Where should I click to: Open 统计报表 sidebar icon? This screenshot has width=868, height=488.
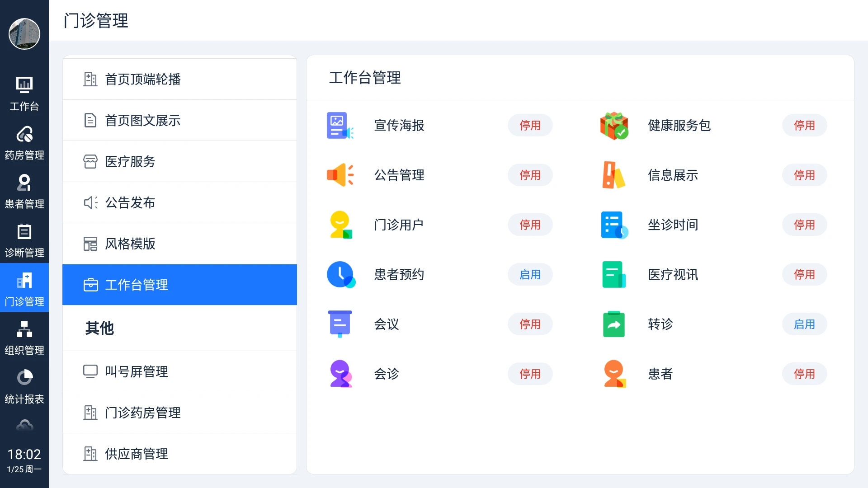(x=24, y=386)
